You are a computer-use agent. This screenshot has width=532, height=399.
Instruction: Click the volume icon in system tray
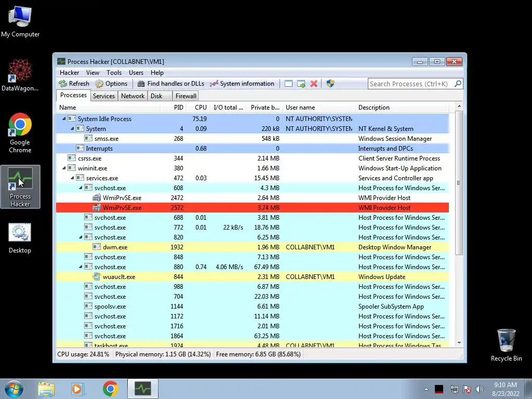[480, 389]
